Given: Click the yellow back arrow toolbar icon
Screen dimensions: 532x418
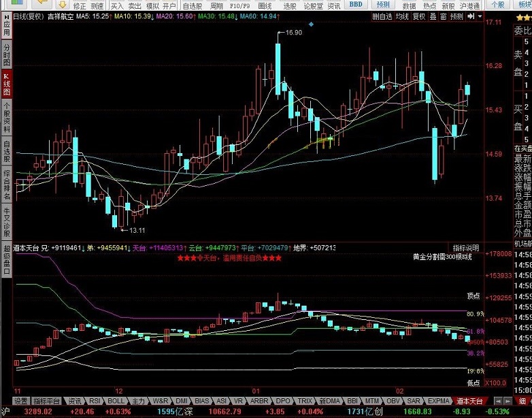Looking at the screenshot, I should pos(41,3).
